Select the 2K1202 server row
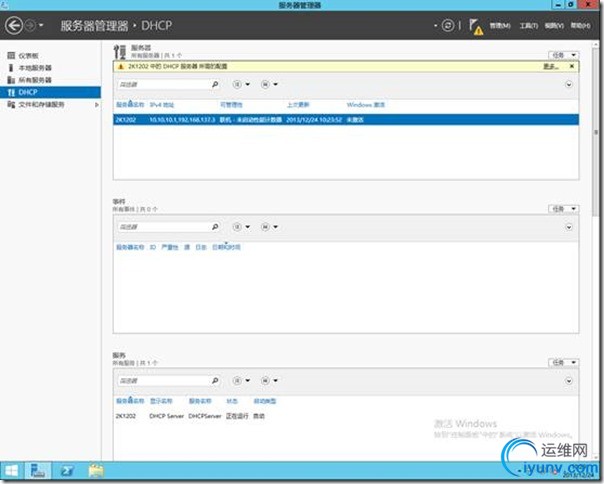 pos(346,120)
